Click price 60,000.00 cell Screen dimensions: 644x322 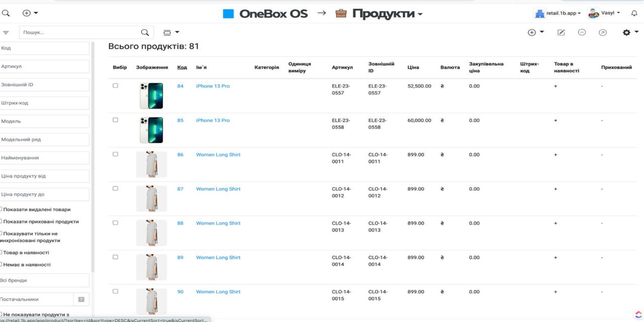point(419,120)
